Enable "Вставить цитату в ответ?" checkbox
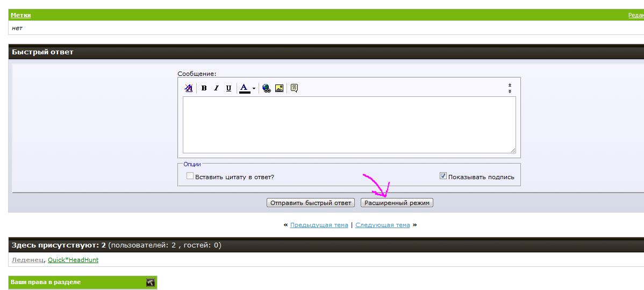 (190, 176)
